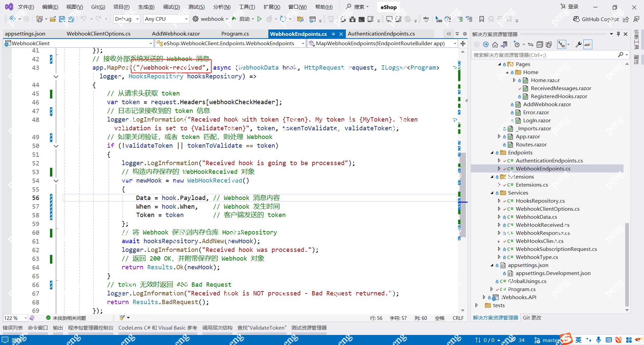Toggle the Solution Explorer preview selected items button
644x345 pixels.
(588, 45)
